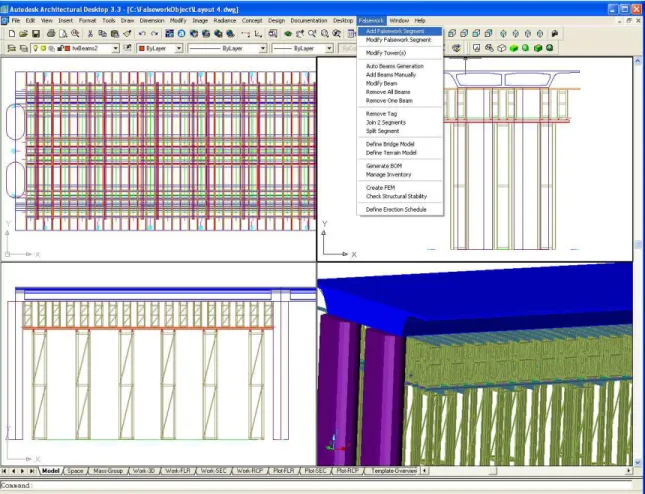Choose Check Structural Stability entry
Screen dimensions: 645x494
400,197
